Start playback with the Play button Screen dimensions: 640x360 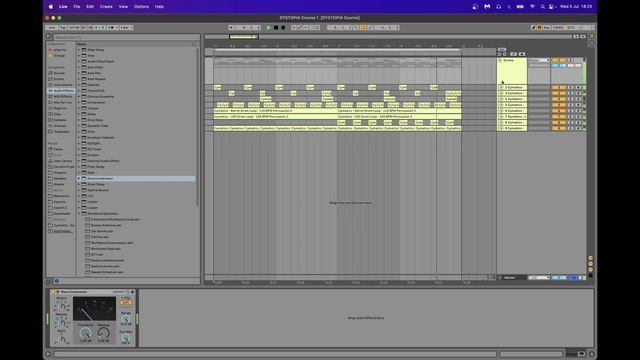[x=269, y=28]
